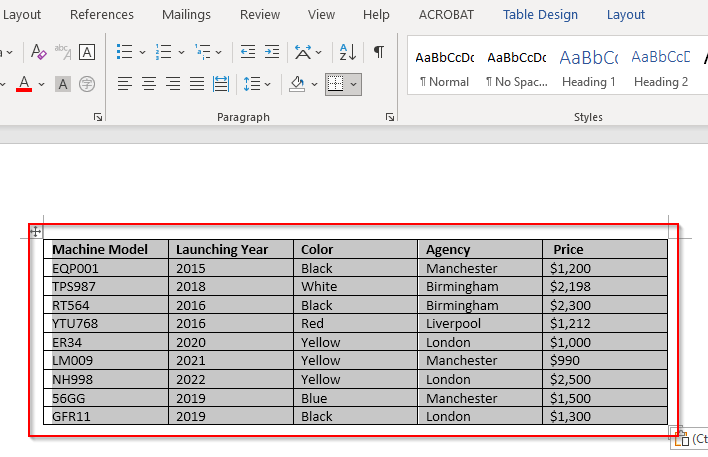The image size is (708, 457).
Task: Click the Line and Paragraph Spacing icon
Action: tap(252, 84)
